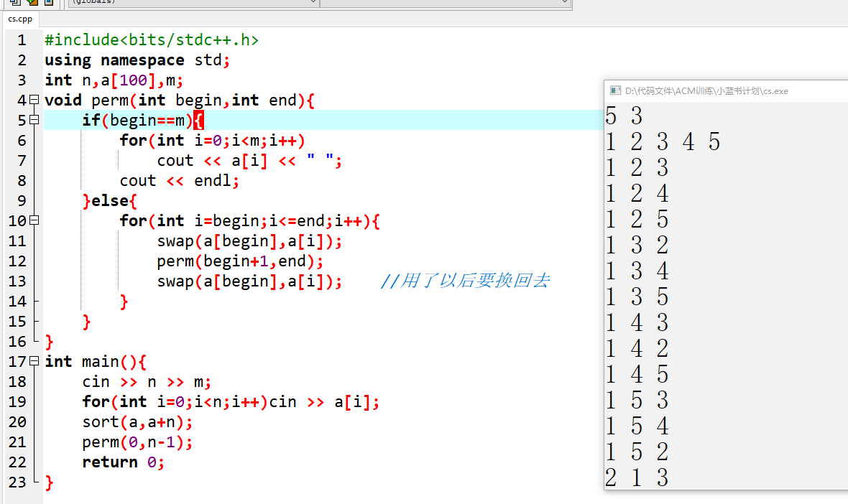Viewport: 848px width, 504px height.
Task: Click line number 20 in the gutter
Action: click(17, 421)
